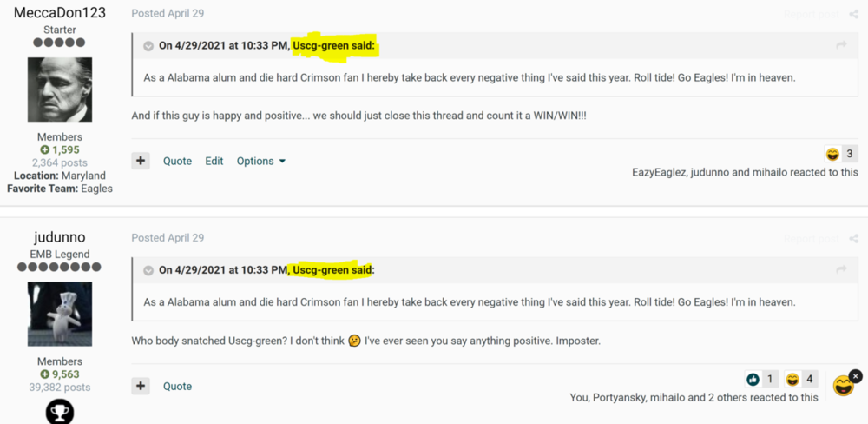The image size is (868, 424).
Task: Go to the original quoted post from MeccaDon123's quote
Action: (x=840, y=46)
